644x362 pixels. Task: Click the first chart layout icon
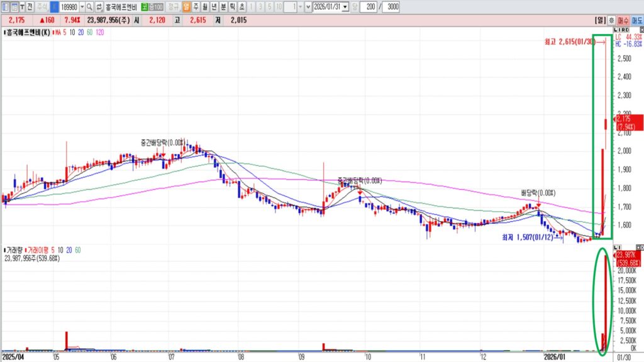click(x=4, y=6)
